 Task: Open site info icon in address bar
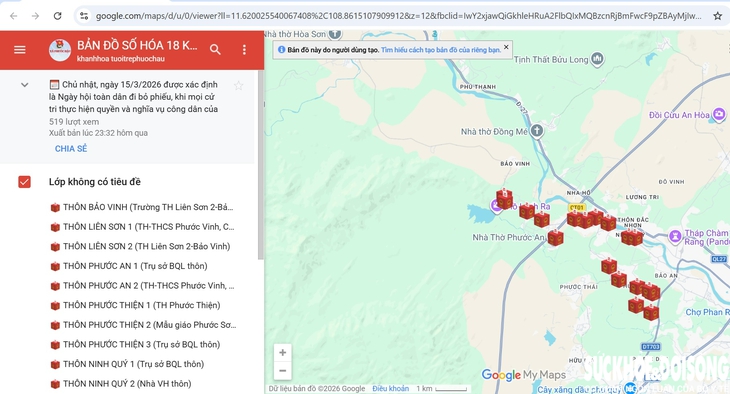click(84, 16)
